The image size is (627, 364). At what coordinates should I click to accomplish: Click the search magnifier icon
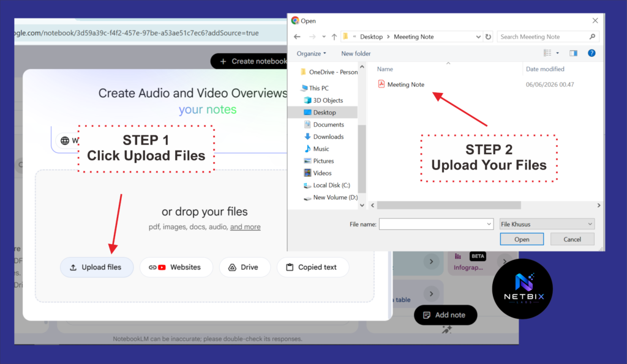coord(592,37)
